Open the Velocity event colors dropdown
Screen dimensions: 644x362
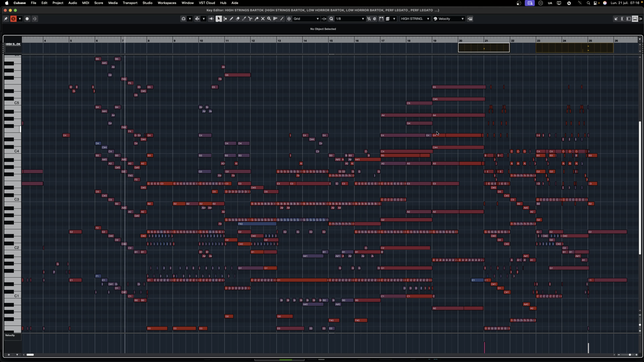point(449,19)
